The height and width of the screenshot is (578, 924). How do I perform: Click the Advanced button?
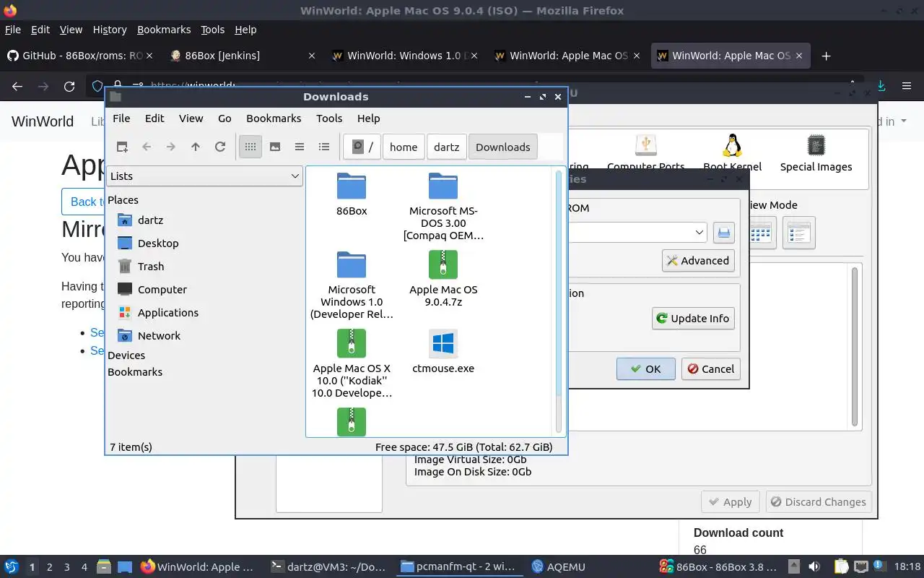[698, 260]
